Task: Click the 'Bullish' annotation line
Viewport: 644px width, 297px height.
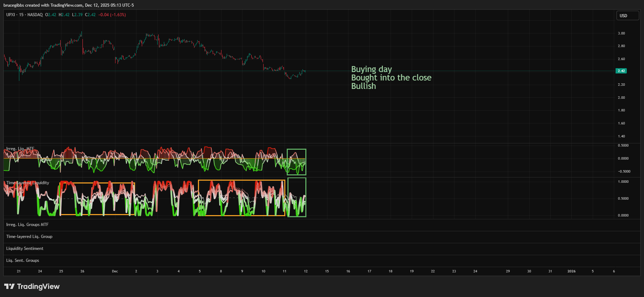Action: point(363,86)
